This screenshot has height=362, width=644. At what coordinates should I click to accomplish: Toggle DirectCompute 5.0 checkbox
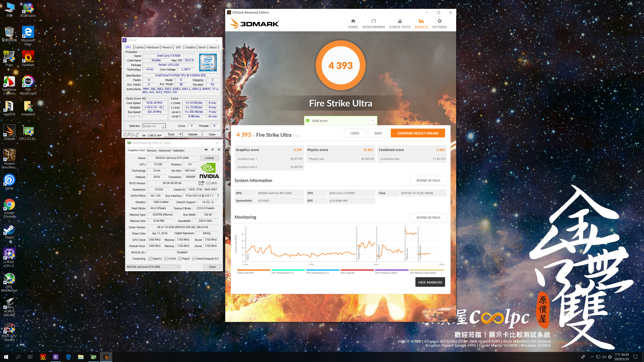tap(194, 259)
